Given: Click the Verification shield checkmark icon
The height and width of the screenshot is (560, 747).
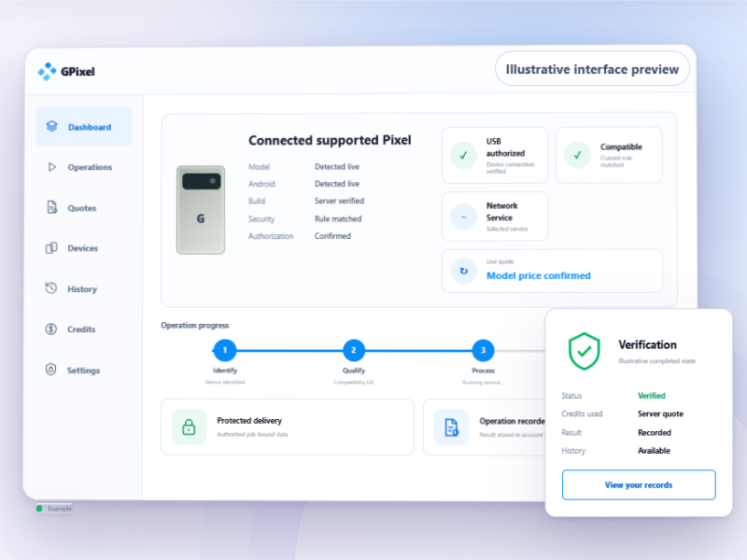Looking at the screenshot, I should tap(585, 352).
